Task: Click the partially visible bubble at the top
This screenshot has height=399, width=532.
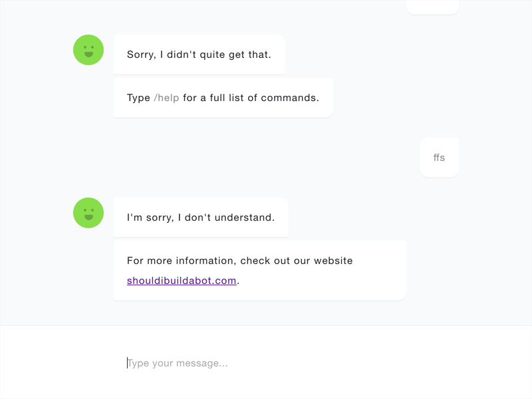Action: coord(432,5)
